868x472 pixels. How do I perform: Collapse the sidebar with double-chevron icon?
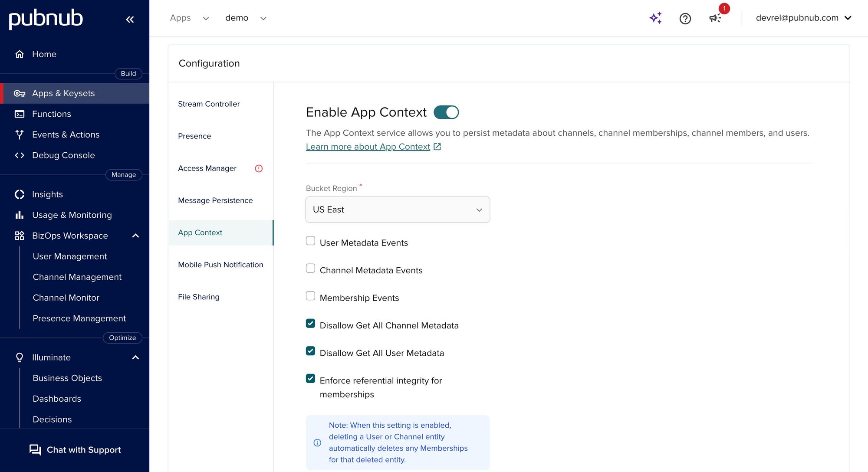[130, 19]
